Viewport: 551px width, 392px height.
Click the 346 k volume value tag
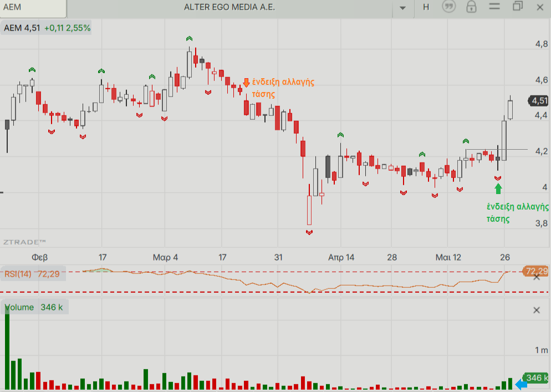(x=535, y=378)
